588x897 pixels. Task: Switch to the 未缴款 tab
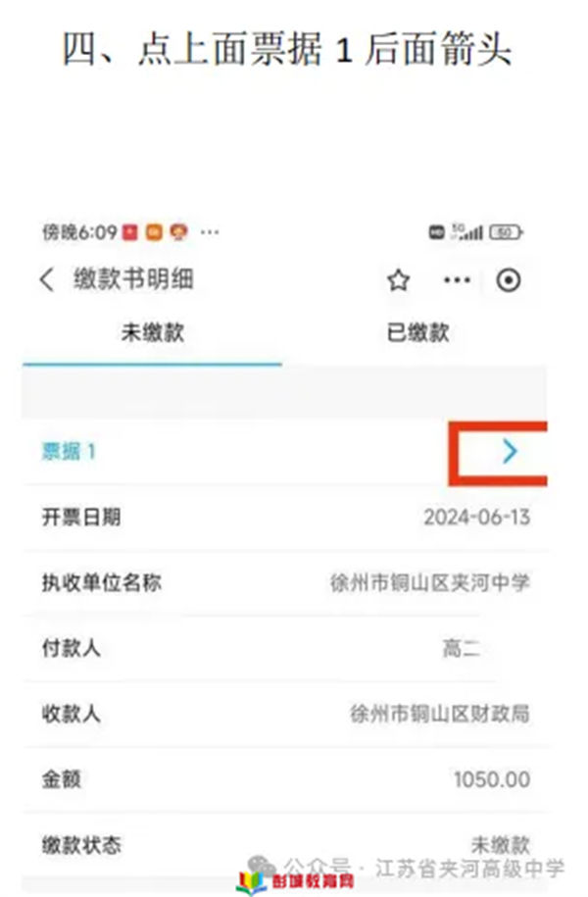coord(152,333)
